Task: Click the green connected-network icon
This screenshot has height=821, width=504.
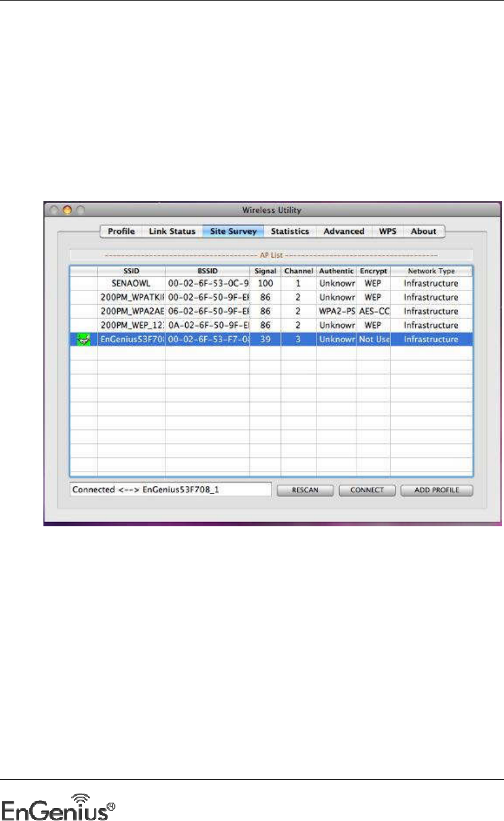Action: coord(84,339)
